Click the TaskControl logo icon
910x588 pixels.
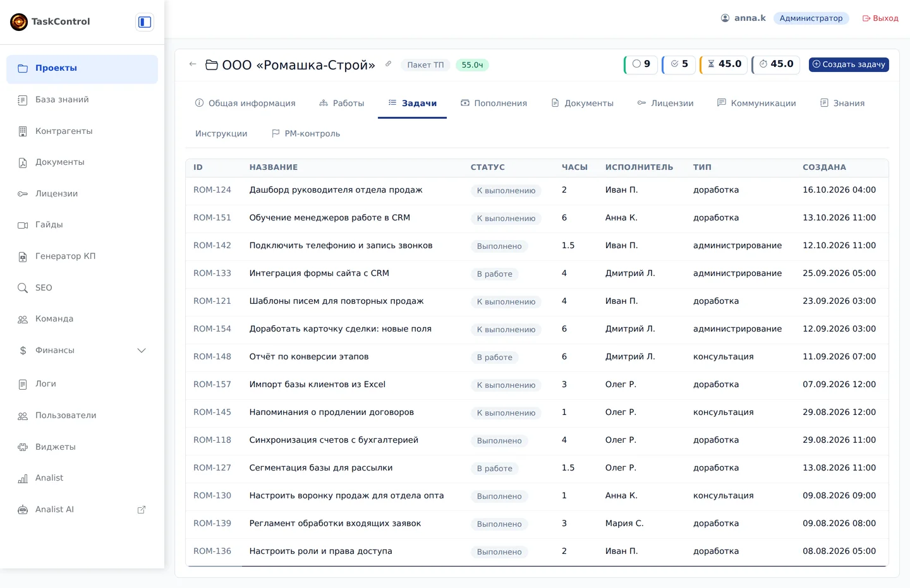(x=19, y=22)
